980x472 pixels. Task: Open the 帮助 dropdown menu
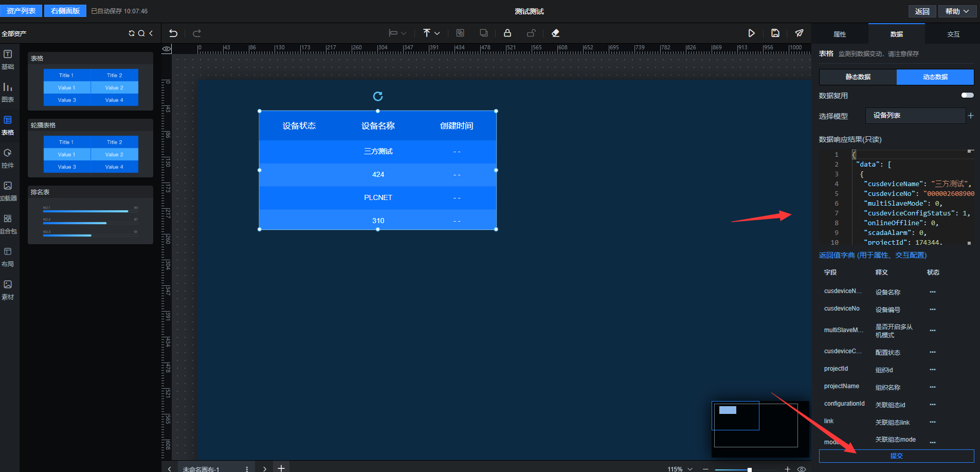click(957, 11)
